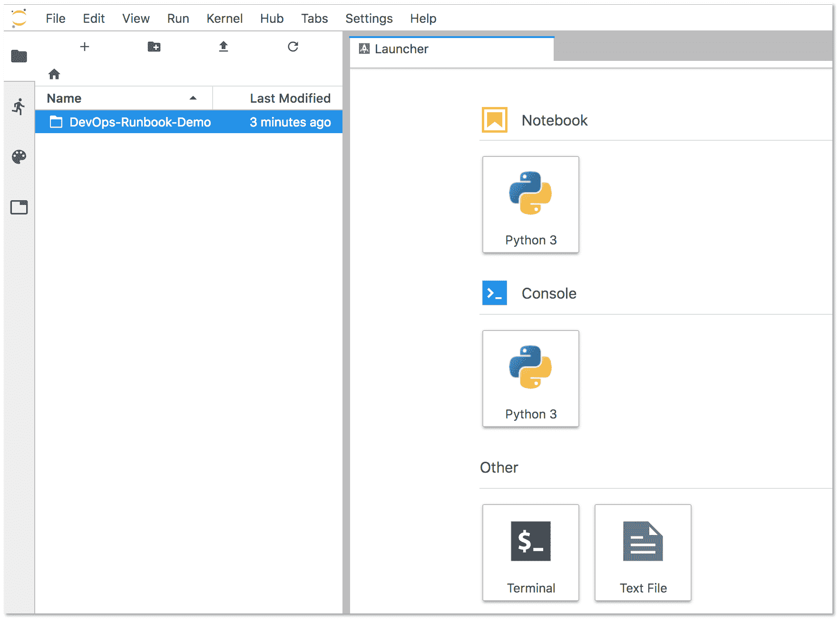Open the tabs sidebar panel icon
Viewport: 840px width, 622px height.
[19, 207]
